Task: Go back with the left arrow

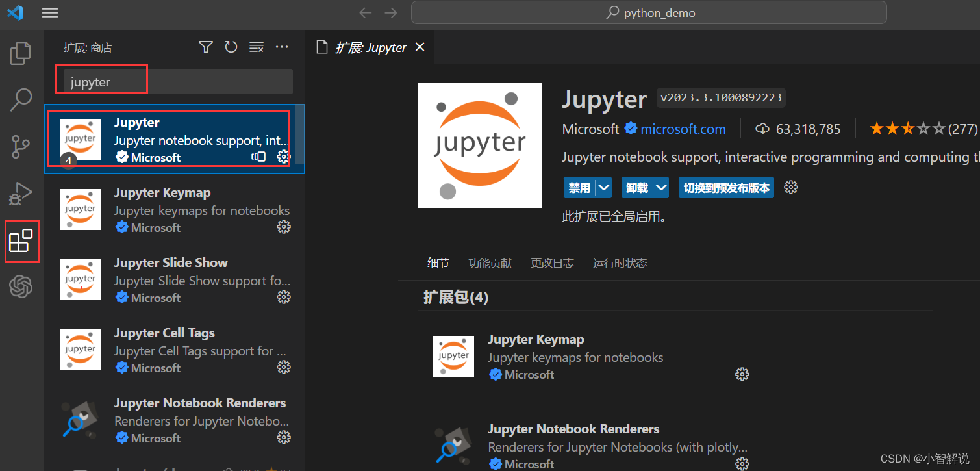Action: point(366,13)
